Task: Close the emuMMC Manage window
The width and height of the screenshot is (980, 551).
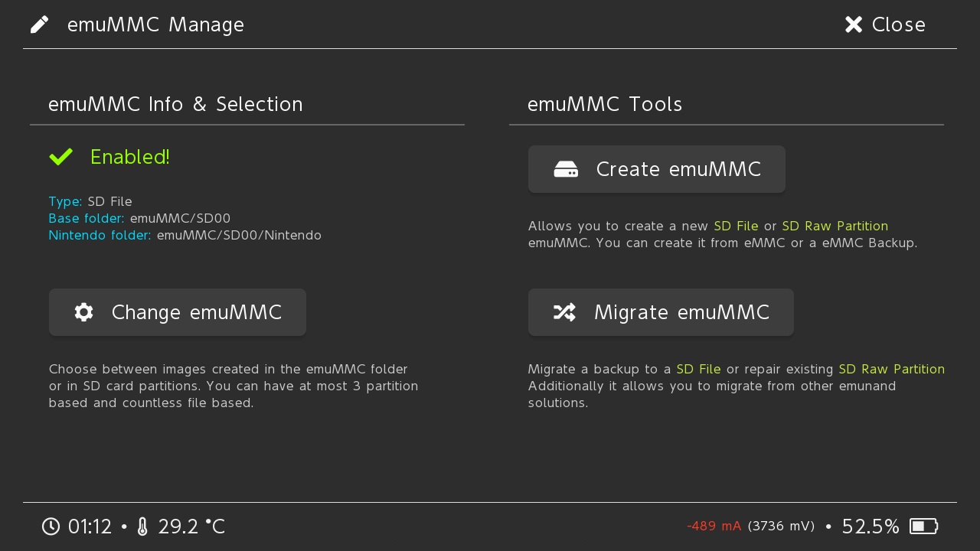Action: coord(885,24)
